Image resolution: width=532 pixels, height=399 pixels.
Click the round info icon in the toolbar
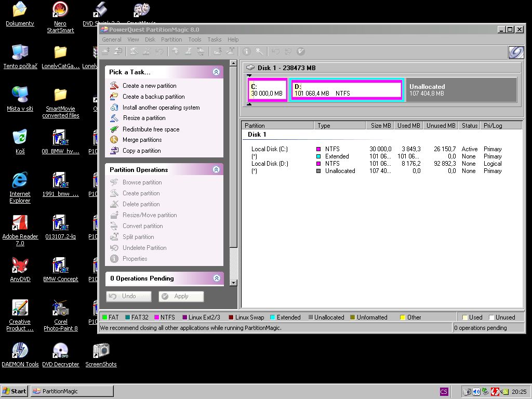(x=247, y=51)
